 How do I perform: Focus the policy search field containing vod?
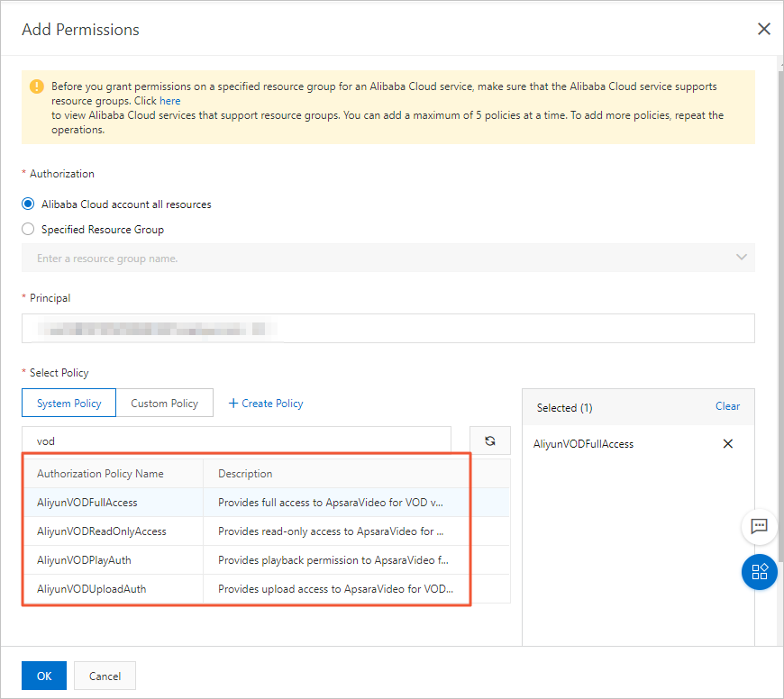236,440
